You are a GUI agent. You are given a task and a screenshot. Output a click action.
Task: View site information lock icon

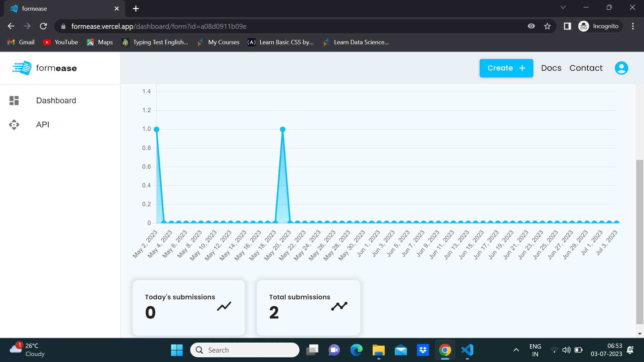[x=63, y=26]
